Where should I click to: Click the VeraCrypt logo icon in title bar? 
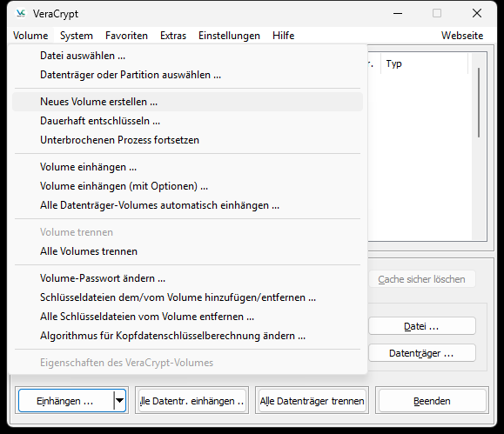coord(21,14)
